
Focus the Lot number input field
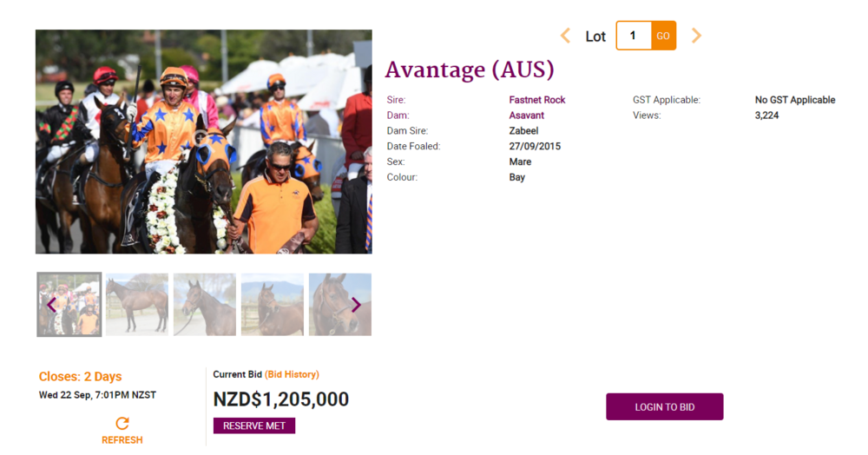coord(634,36)
